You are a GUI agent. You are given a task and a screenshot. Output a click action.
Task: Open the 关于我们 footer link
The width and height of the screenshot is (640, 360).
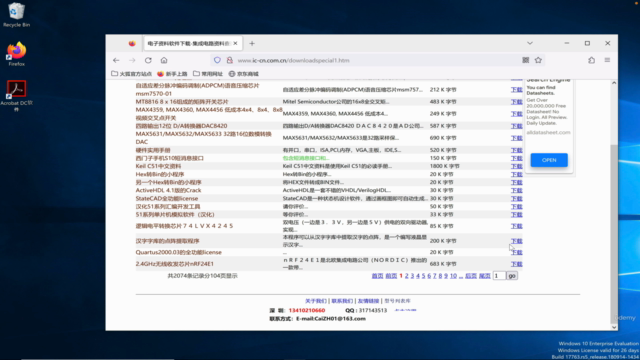[x=316, y=301]
